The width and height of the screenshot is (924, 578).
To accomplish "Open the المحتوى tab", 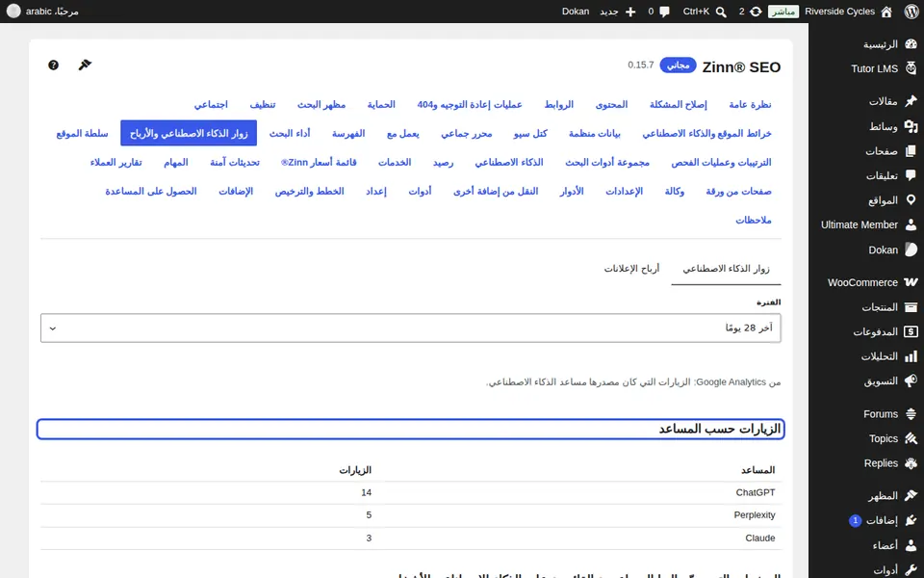I will [612, 104].
